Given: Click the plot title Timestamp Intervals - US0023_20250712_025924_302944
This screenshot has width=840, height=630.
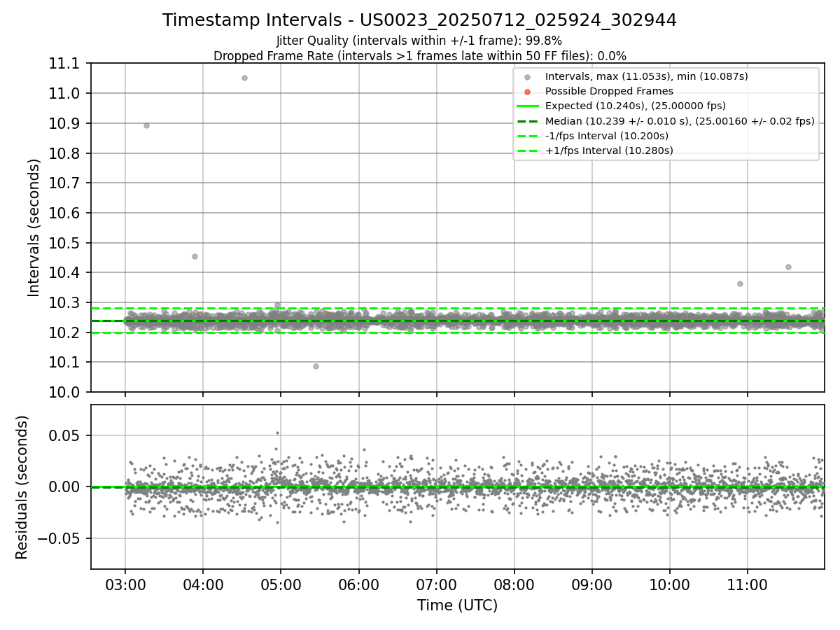Looking at the screenshot, I should point(419,20).
